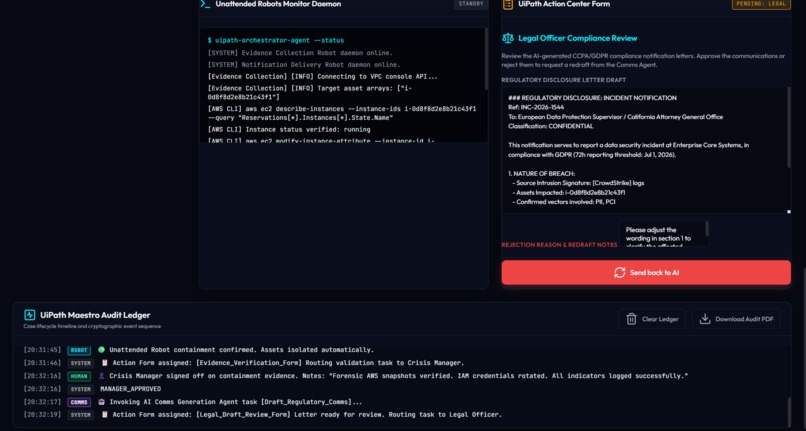Click Send back to AI button
Image resolution: width=806 pixels, height=431 pixels.
[646, 273]
